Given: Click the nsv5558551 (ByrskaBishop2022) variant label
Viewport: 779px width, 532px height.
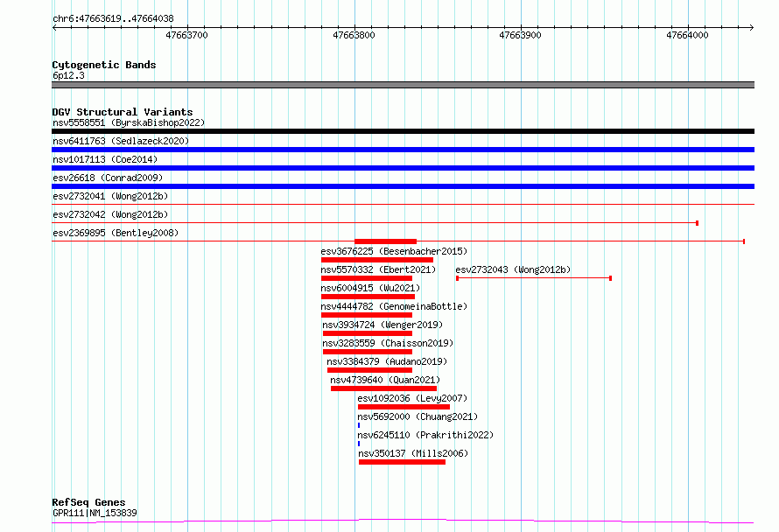Looking at the screenshot, I should 129,123.
